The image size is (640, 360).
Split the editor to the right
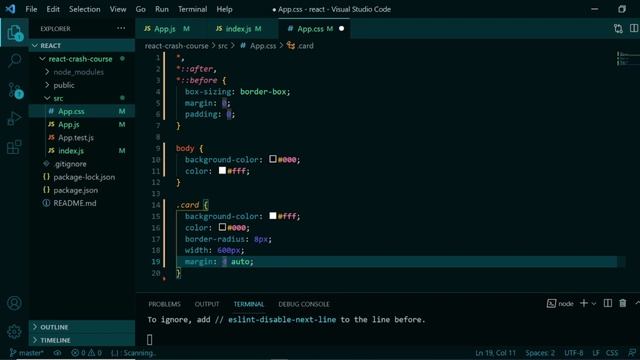coord(634,28)
